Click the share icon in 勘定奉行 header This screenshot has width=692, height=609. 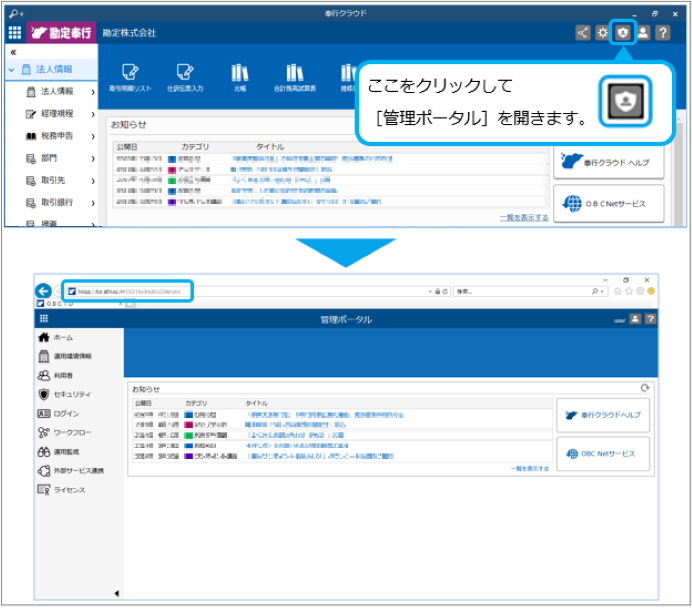pos(583,33)
